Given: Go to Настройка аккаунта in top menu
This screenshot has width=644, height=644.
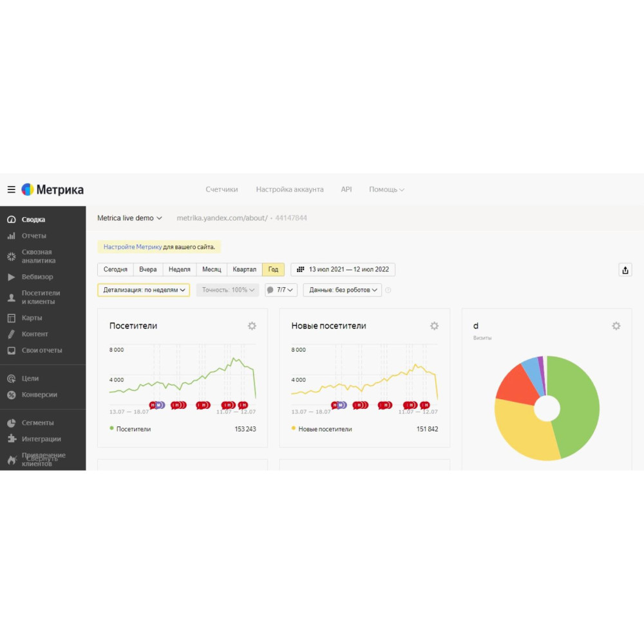Looking at the screenshot, I should tap(290, 189).
